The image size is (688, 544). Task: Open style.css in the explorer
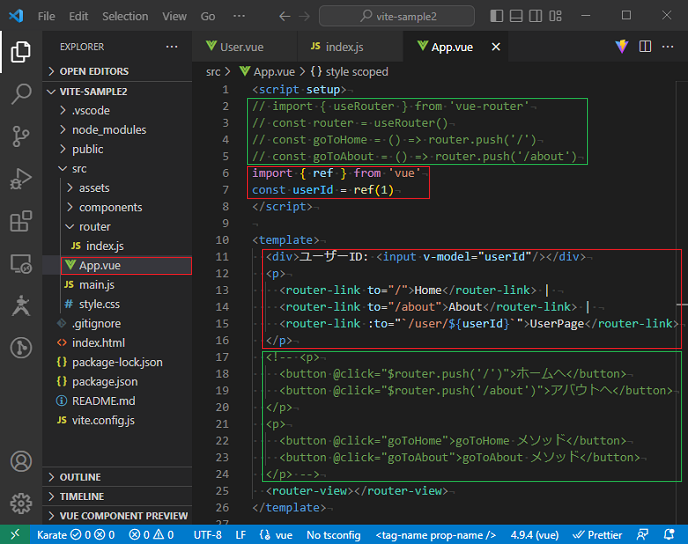(117, 304)
